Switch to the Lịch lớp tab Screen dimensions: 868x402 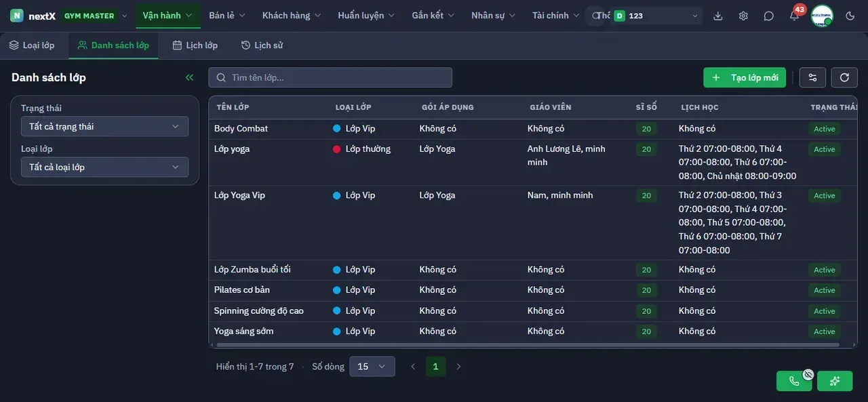pos(195,45)
